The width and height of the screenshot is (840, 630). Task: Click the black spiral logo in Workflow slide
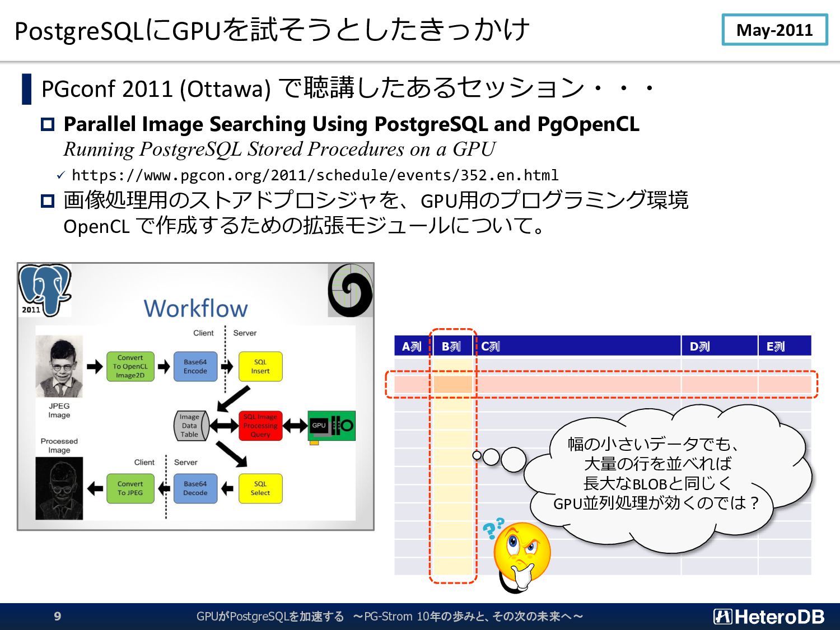pos(351,290)
